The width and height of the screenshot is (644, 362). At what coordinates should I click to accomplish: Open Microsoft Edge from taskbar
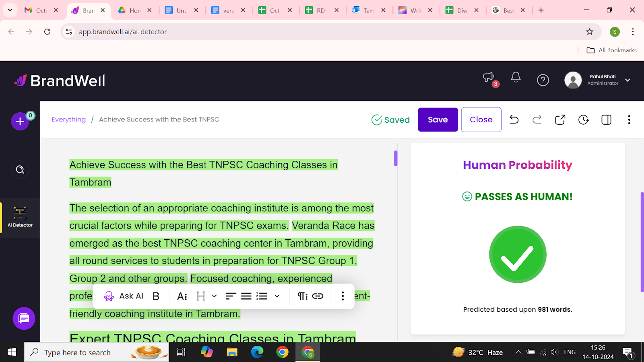pyautogui.click(x=257, y=352)
